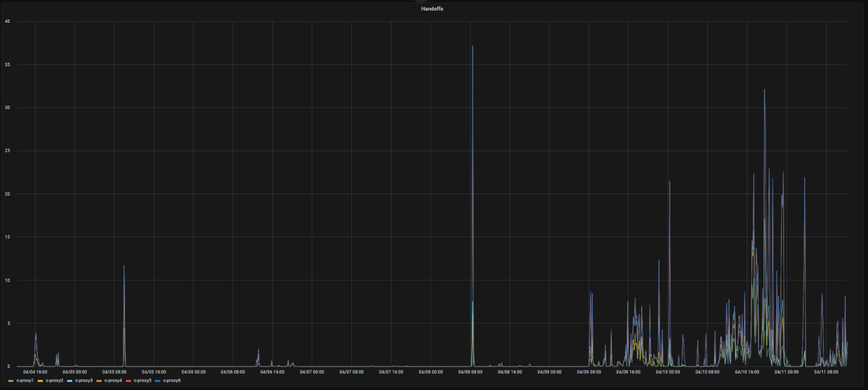Screen dimensions: 868x390
Task: Click the tallest spike near 04/08 08:00
Action: 473,47
